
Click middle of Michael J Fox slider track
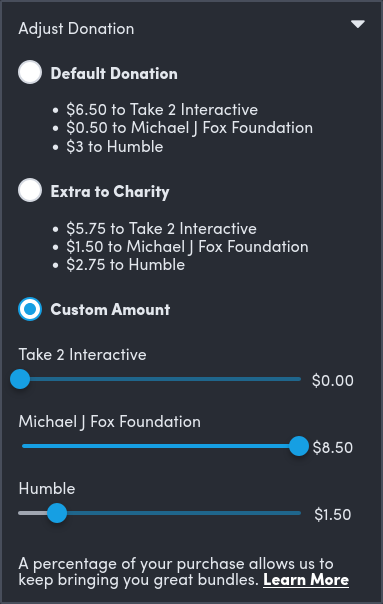(160, 446)
